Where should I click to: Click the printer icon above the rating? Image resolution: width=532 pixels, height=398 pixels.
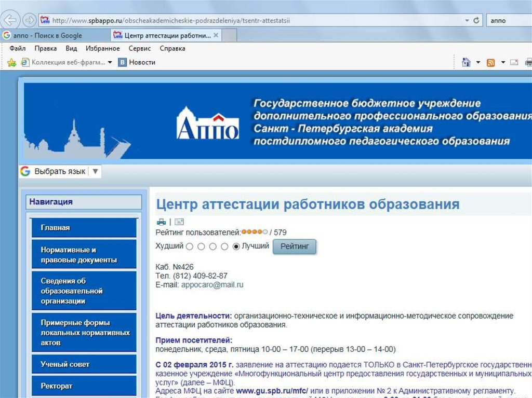[161, 222]
